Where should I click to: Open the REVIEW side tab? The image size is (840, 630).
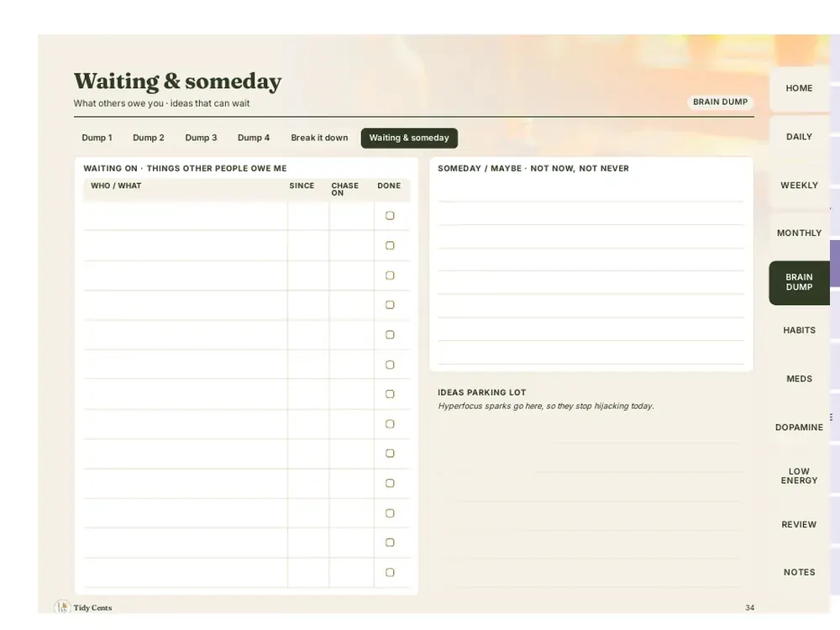[x=799, y=524]
